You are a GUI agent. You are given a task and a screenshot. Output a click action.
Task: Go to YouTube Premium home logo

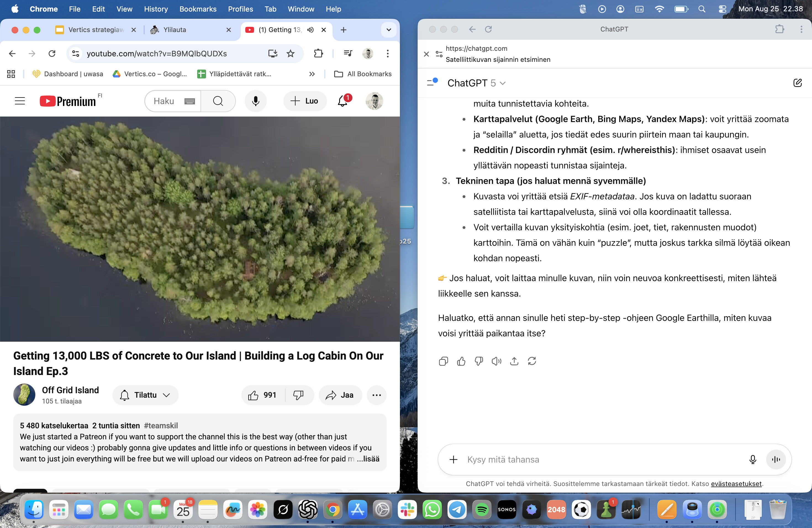tap(68, 101)
